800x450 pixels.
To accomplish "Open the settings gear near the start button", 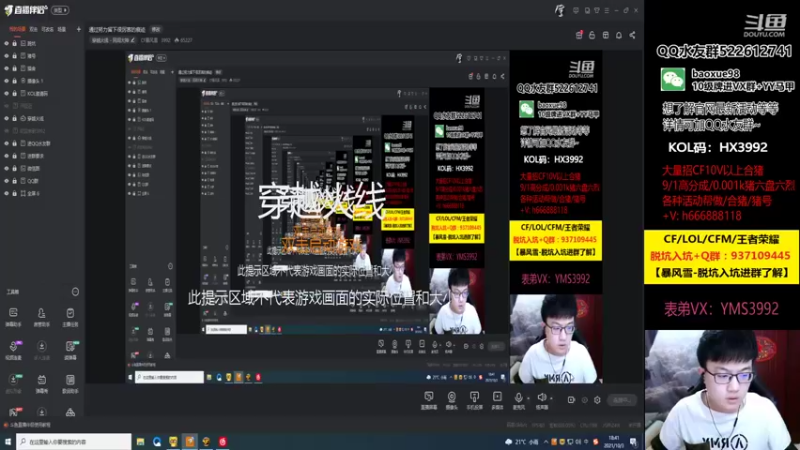I will point(597,400).
